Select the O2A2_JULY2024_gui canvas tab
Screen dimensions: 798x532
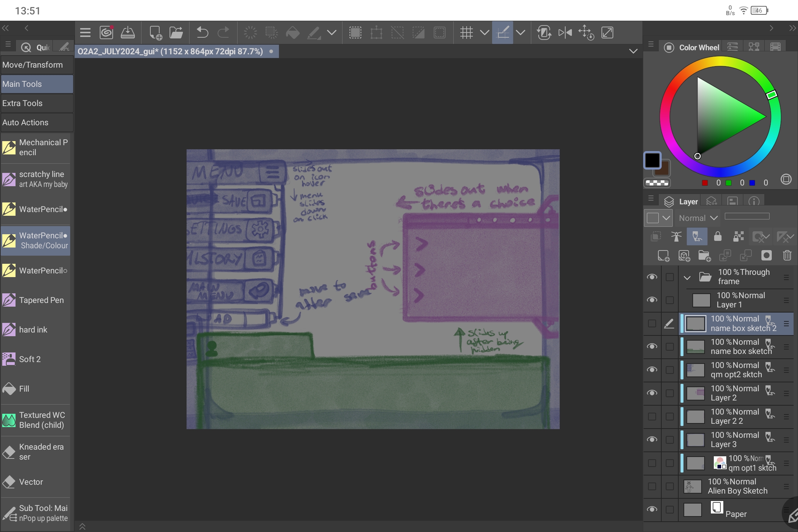click(x=171, y=51)
